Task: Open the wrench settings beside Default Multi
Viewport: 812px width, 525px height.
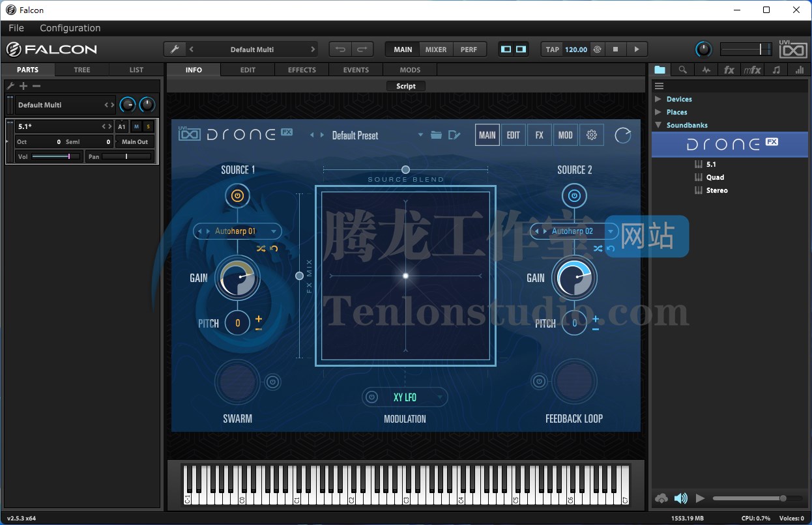Action: point(174,50)
